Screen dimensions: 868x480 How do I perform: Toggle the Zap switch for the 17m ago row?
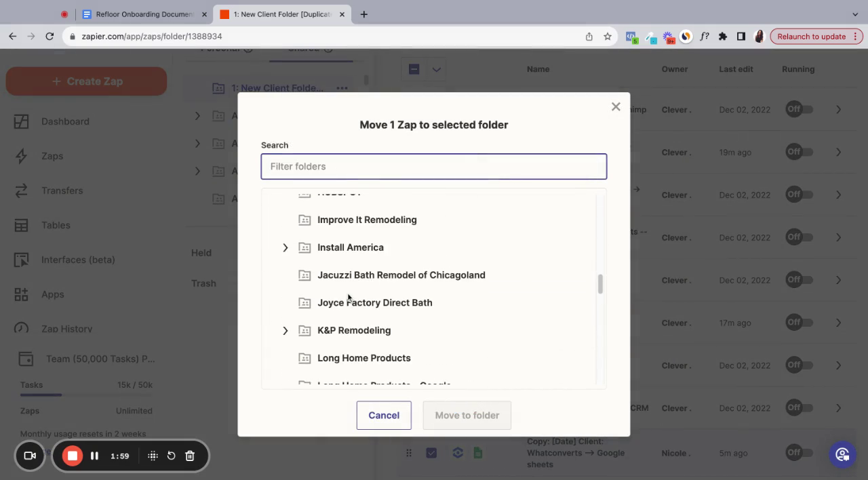[800, 323]
